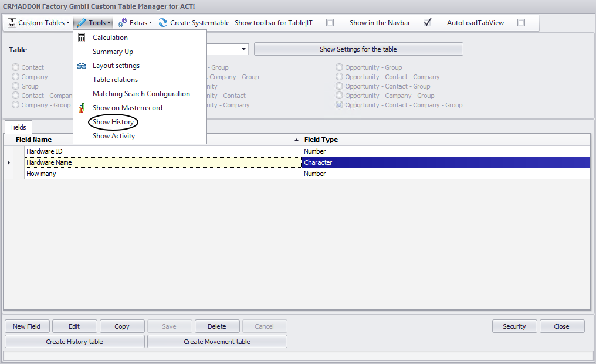
Task: Click Show Settings for the table
Action: pyautogui.click(x=358, y=49)
